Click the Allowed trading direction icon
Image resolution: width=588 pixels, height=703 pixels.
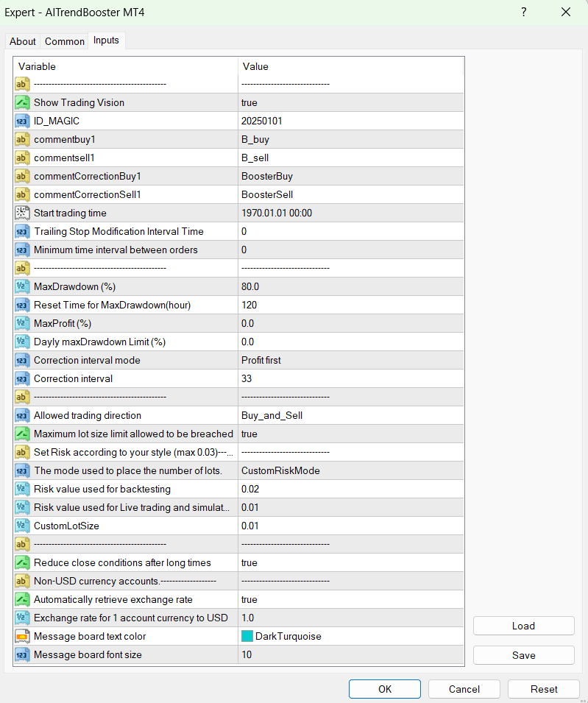tap(22, 415)
